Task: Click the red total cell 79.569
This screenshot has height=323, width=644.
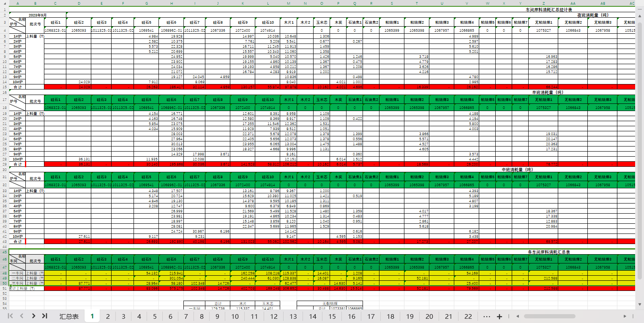Action: click(467, 288)
